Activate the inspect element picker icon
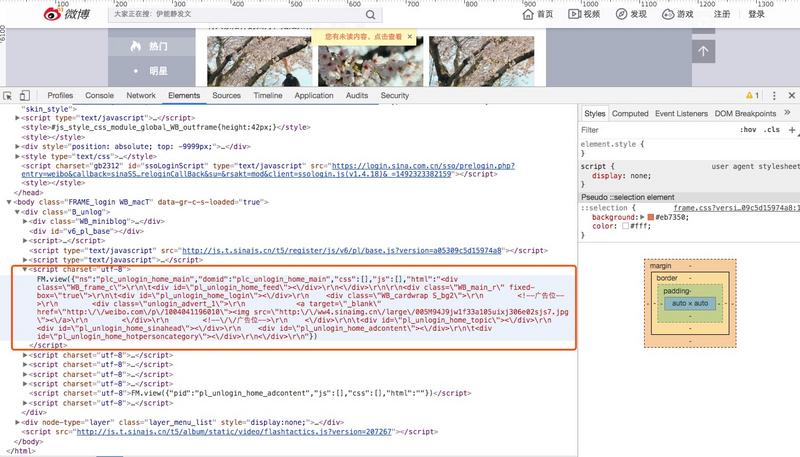 [8, 95]
